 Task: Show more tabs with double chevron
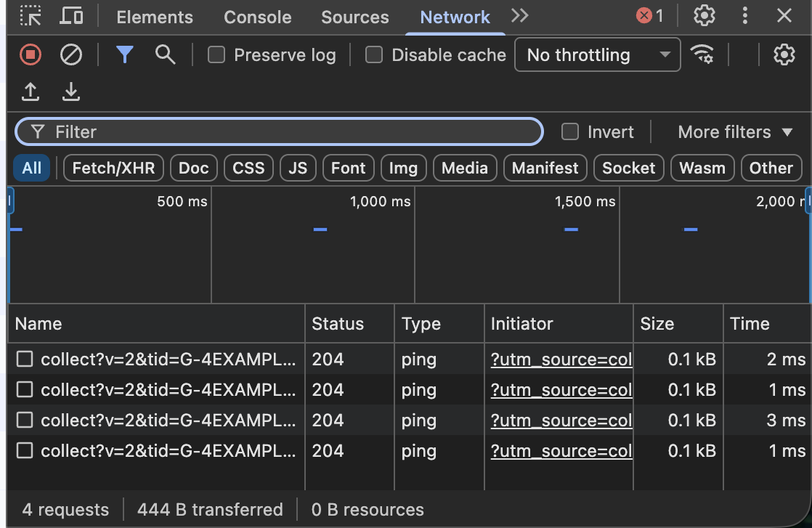pyautogui.click(x=519, y=15)
